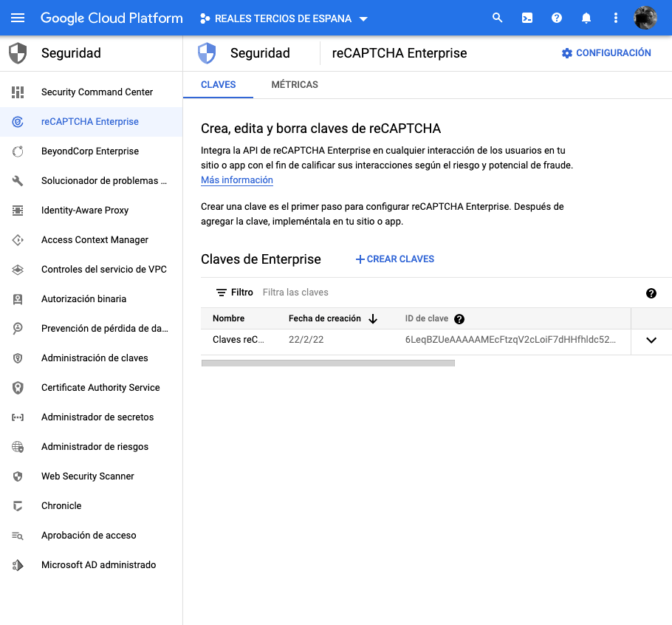Open the Más información link
Screen dimensions: 672x625
coord(237,180)
